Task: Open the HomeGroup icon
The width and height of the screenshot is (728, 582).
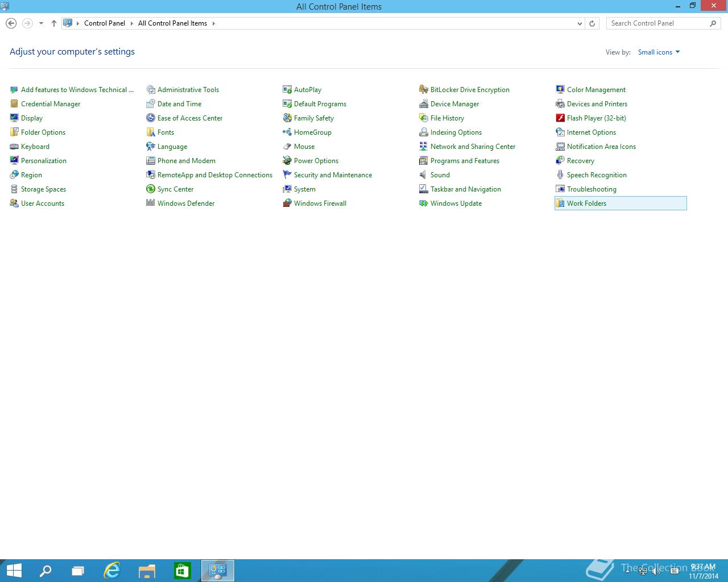Action: [287, 132]
